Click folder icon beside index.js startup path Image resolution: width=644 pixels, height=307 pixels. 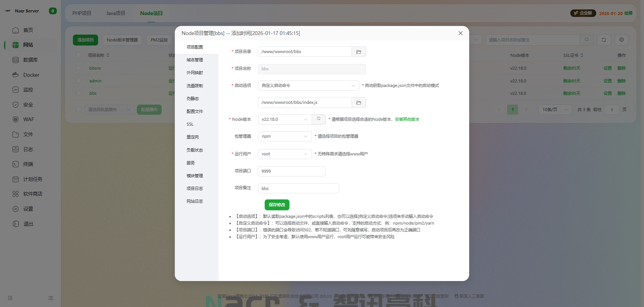[x=359, y=103]
